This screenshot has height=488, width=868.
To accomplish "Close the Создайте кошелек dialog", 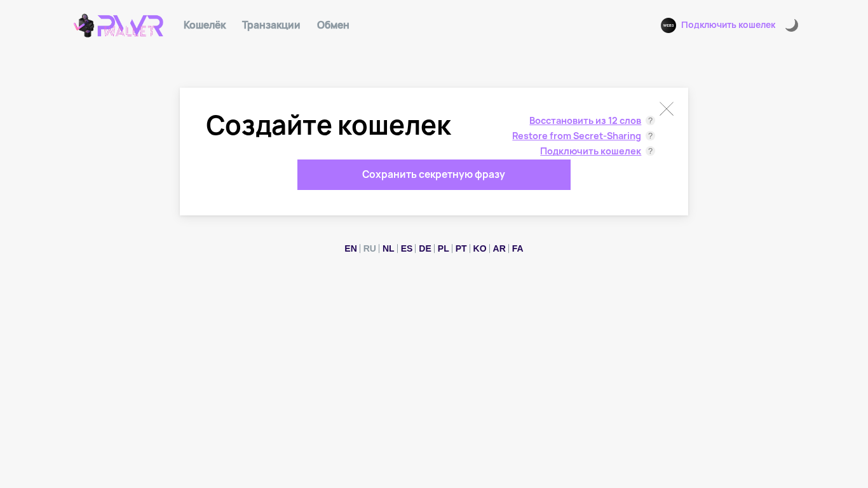I will 667,109.
